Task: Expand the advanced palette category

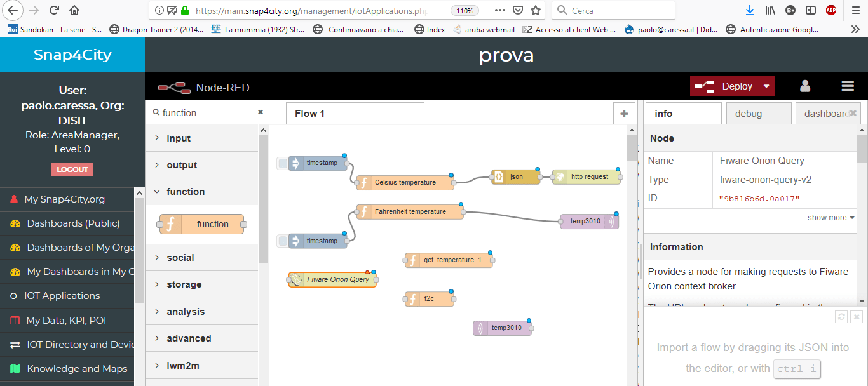Action: click(202, 338)
